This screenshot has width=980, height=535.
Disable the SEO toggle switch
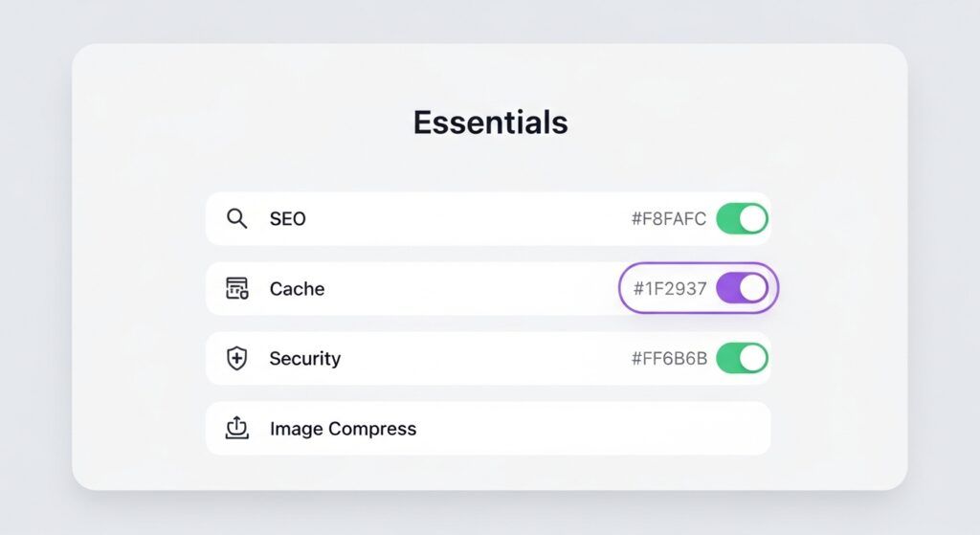742,218
